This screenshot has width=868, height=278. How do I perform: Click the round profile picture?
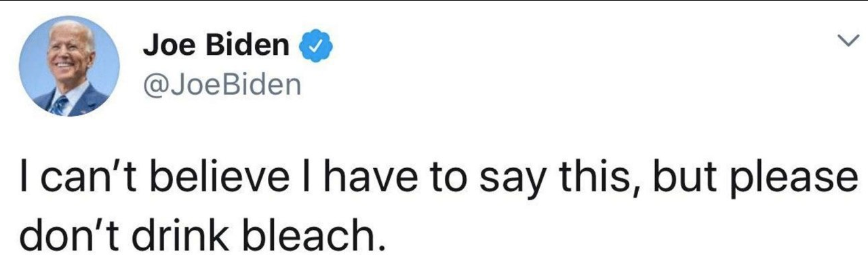click(x=70, y=66)
